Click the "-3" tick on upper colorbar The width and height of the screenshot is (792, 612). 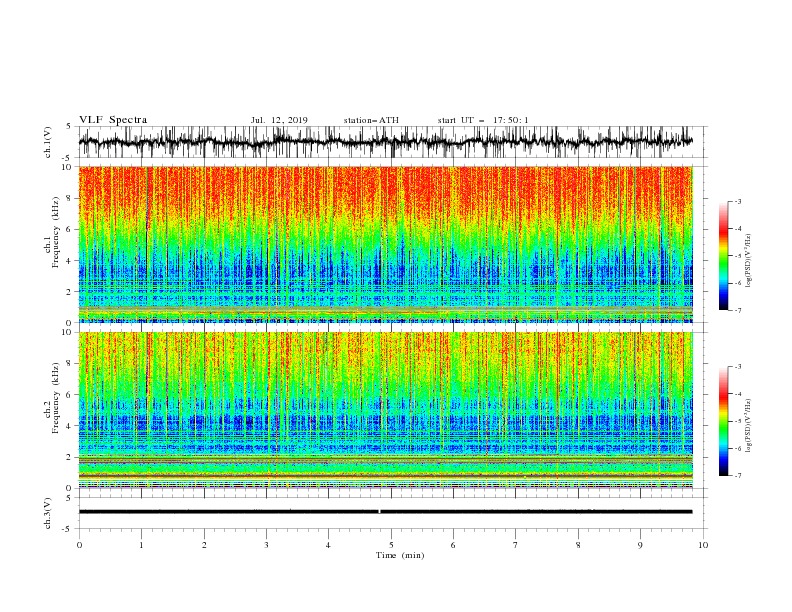[x=737, y=201]
